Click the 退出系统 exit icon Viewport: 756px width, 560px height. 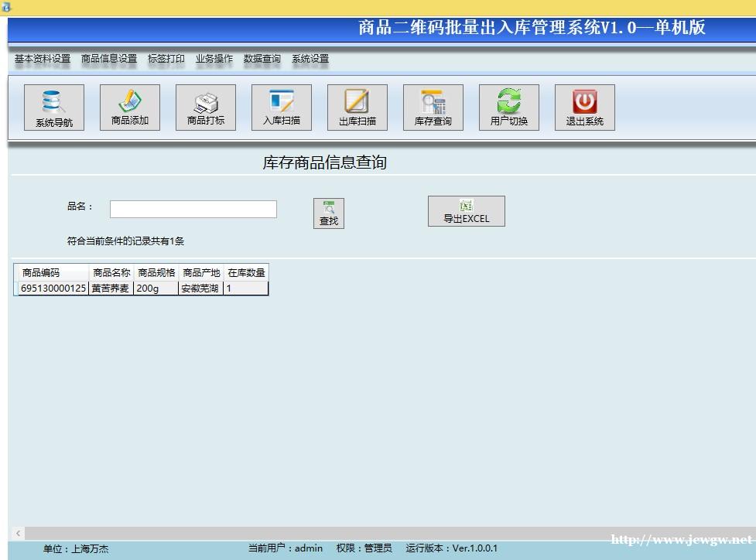585,108
